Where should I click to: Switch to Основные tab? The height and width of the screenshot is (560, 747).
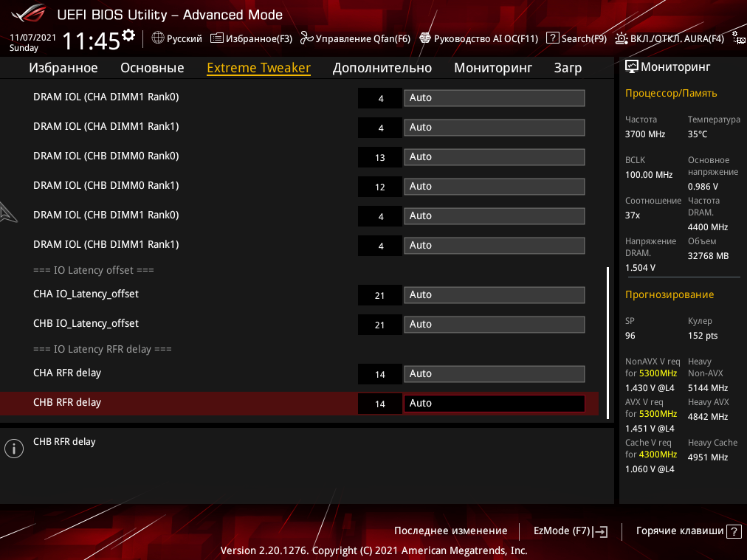point(152,68)
